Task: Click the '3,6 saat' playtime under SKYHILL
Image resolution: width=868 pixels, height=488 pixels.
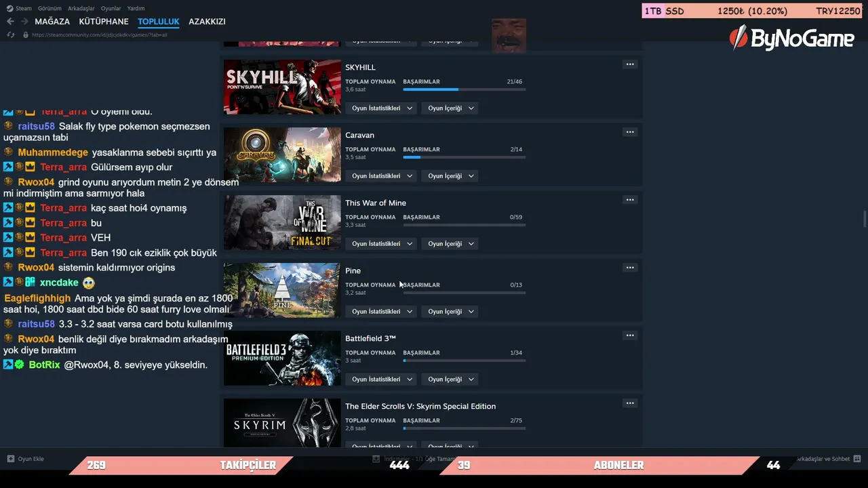Action: [355, 89]
